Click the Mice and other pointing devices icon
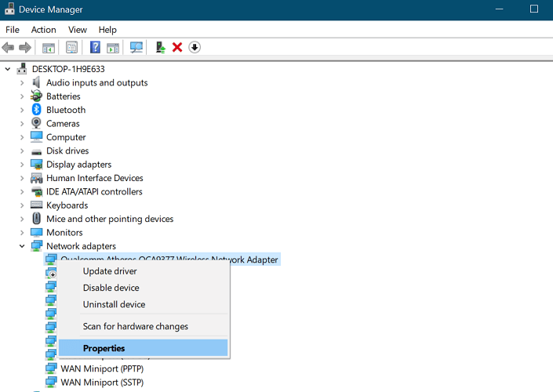 tap(36, 219)
